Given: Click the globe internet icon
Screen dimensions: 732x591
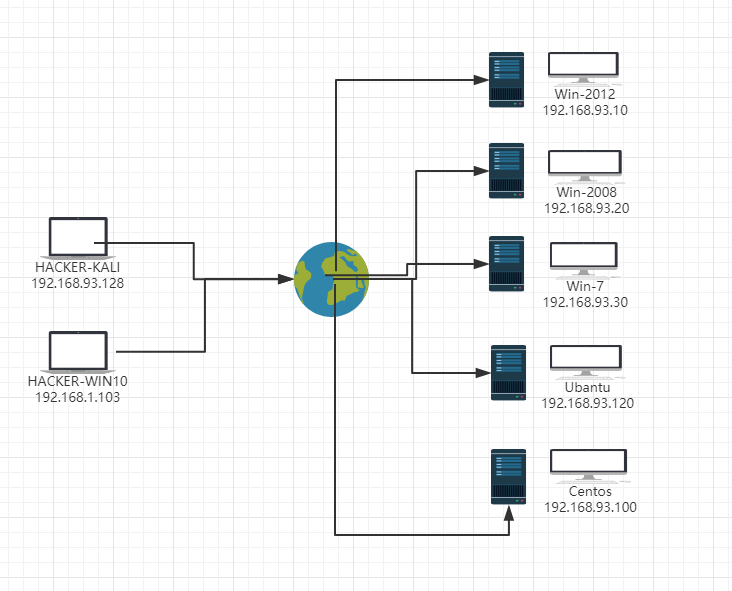Looking at the screenshot, I should tap(331, 279).
